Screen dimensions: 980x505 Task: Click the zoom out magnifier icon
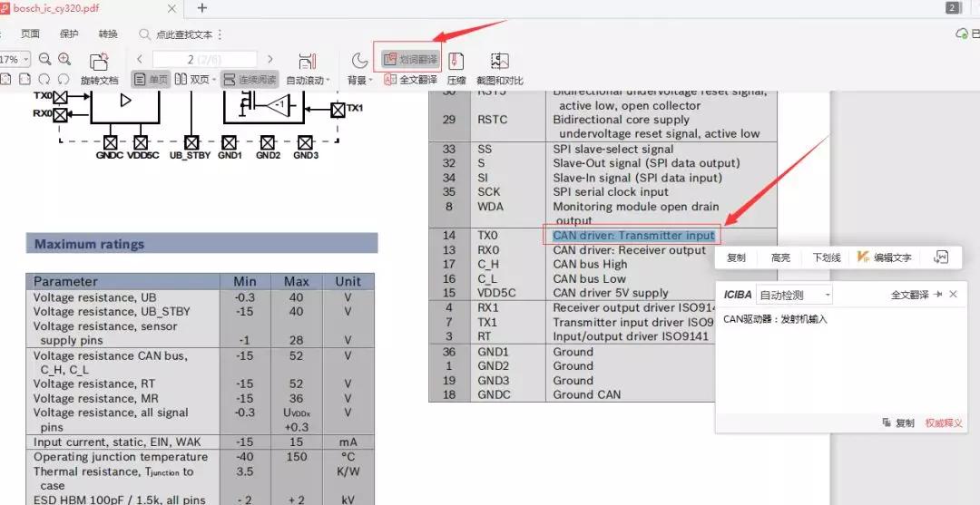tap(45, 59)
